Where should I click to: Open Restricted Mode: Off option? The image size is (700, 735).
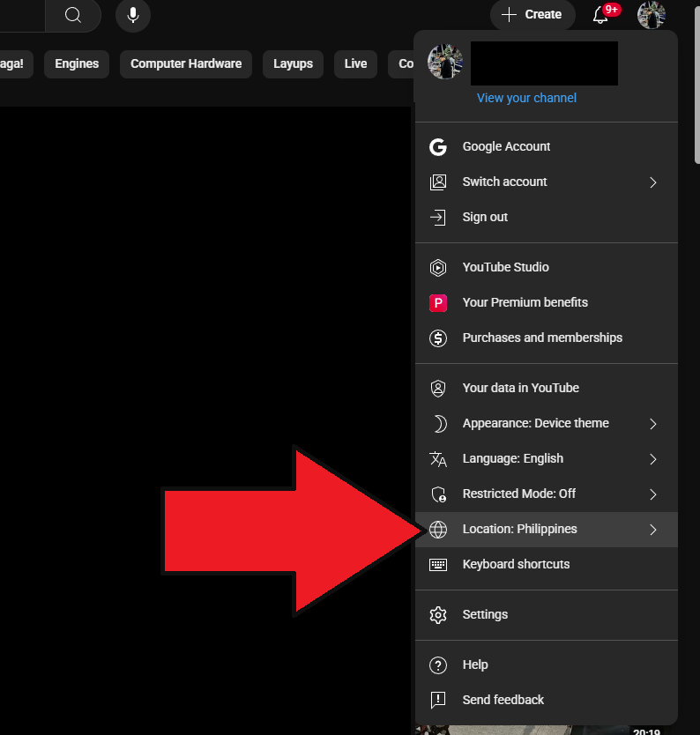click(547, 494)
